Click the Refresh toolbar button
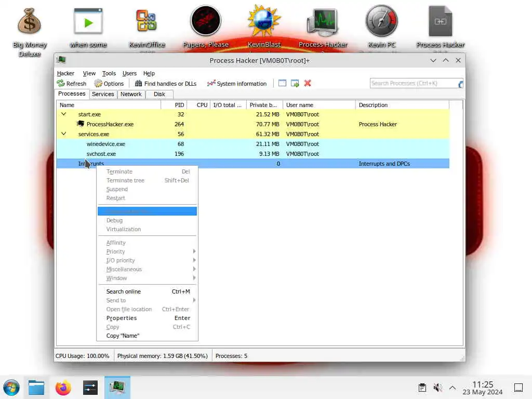The image size is (532, 399). (72, 84)
